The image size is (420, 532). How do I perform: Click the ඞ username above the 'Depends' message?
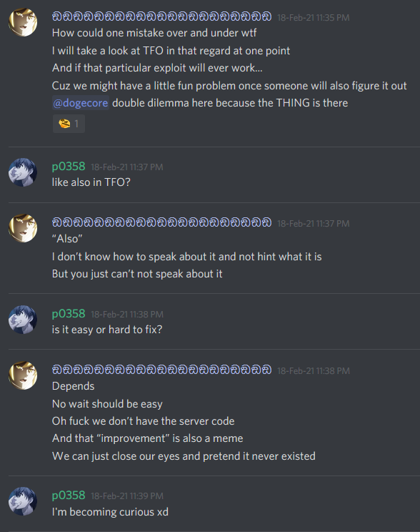point(161,370)
